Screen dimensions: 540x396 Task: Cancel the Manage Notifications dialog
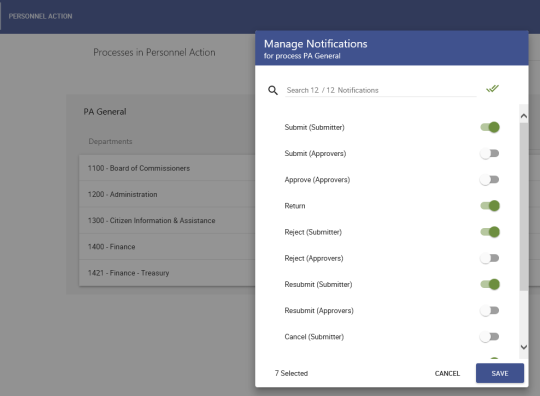coord(447,374)
